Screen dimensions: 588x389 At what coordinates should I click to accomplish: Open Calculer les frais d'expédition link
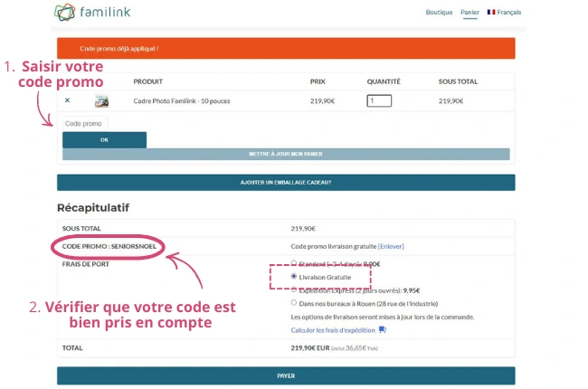[x=333, y=330]
